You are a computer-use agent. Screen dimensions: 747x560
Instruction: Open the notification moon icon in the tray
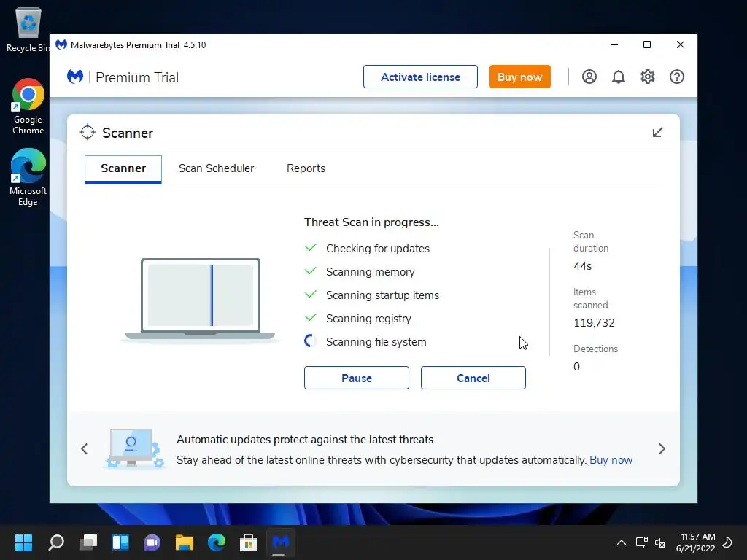click(727, 542)
